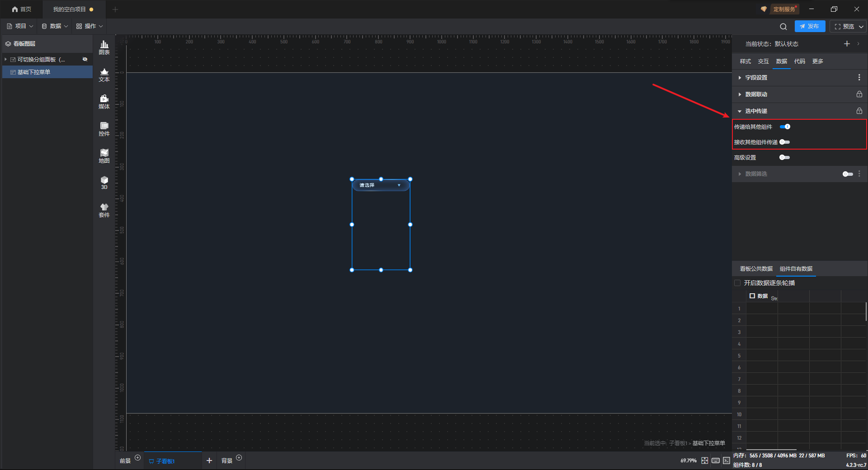The image size is (868, 470).
Task: Click the plus icon next to 前景
Action: tap(138, 458)
